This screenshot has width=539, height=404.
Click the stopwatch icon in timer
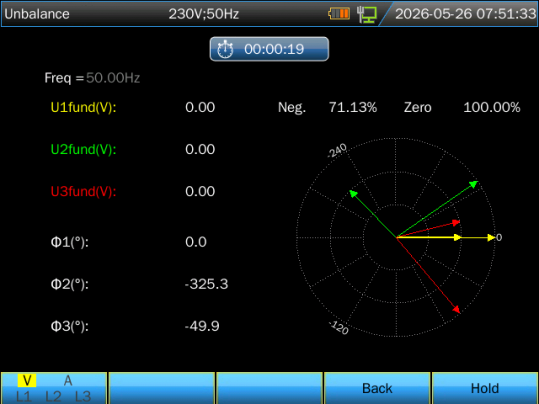point(225,50)
